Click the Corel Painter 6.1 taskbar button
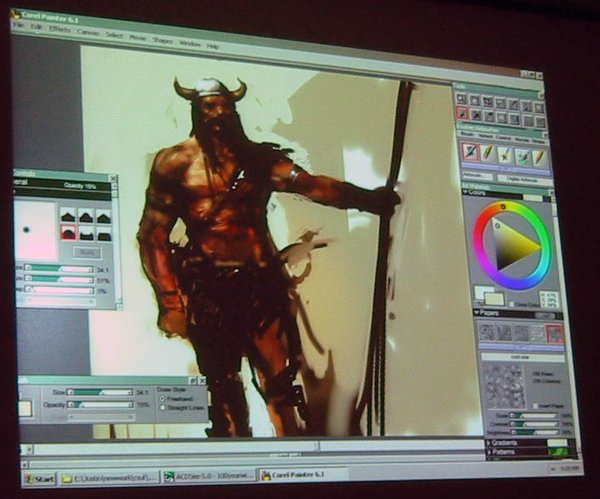 coord(302,475)
